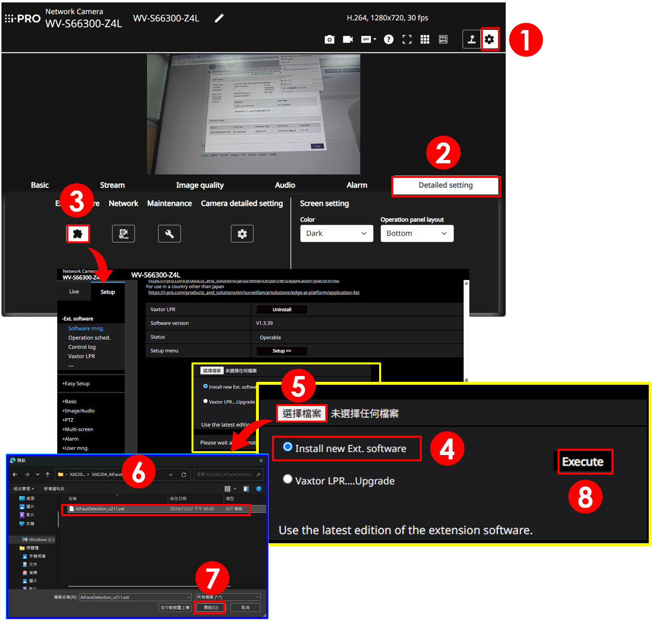Open the help question mark icon in the camera toolbar
672x628 pixels.
coord(388,39)
